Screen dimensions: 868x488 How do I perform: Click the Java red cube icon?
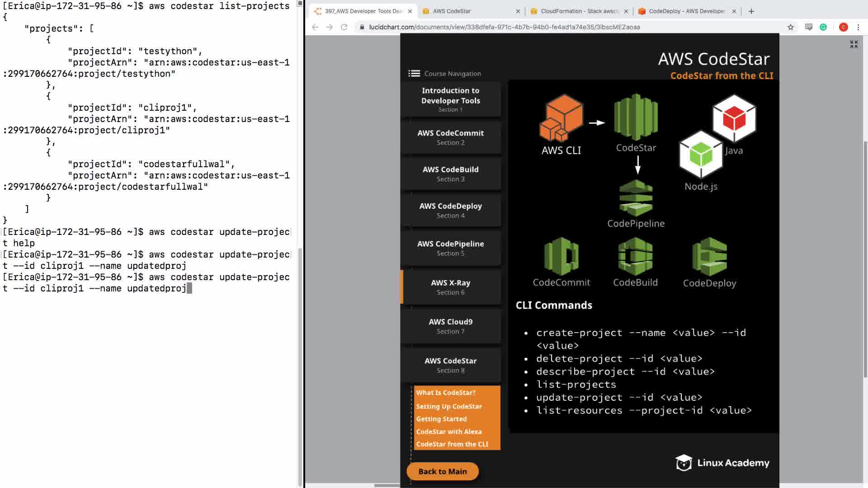pyautogui.click(x=734, y=118)
